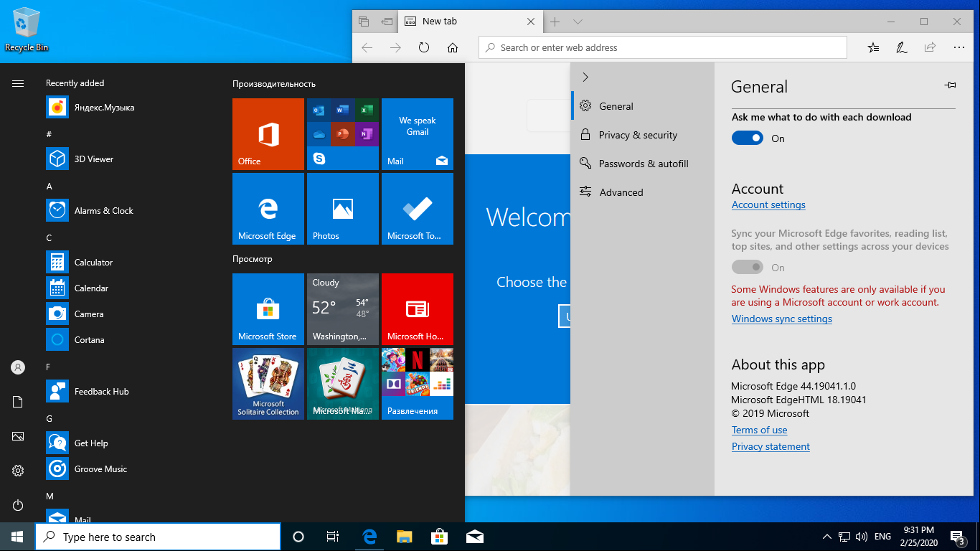Image resolution: width=980 pixels, height=551 pixels.
Task: Click the Power icon in Start menu
Action: click(x=18, y=505)
